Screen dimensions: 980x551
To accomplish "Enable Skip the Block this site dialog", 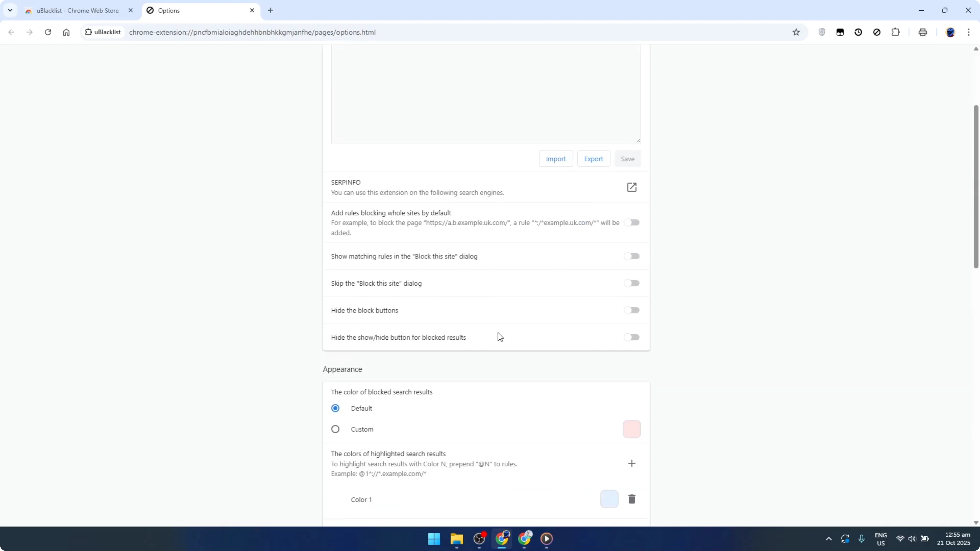I will [x=631, y=283].
